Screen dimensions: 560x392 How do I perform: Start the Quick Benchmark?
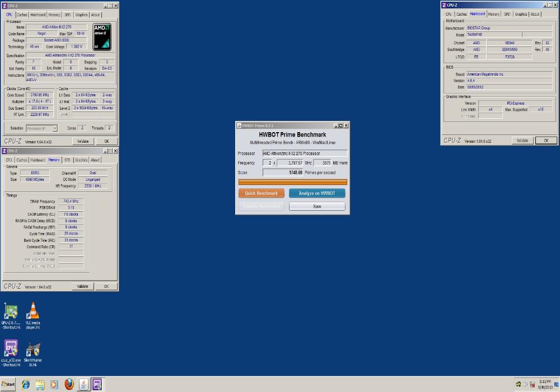coord(262,193)
